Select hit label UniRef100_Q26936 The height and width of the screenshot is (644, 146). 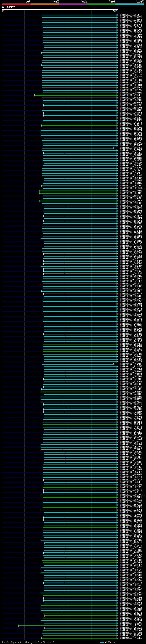point(131,246)
